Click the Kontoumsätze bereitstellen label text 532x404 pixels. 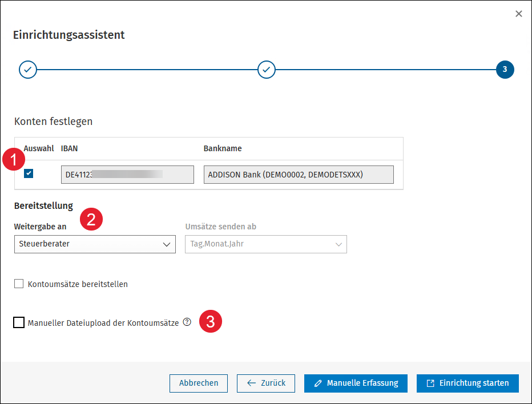click(78, 284)
